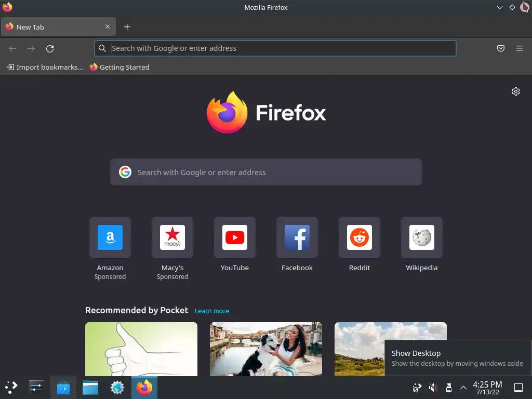The height and width of the screenshot is (399, 532).
Task: Click the Recommended by Pocket heading
Action: pyautogui.click(x=137, y=311)
